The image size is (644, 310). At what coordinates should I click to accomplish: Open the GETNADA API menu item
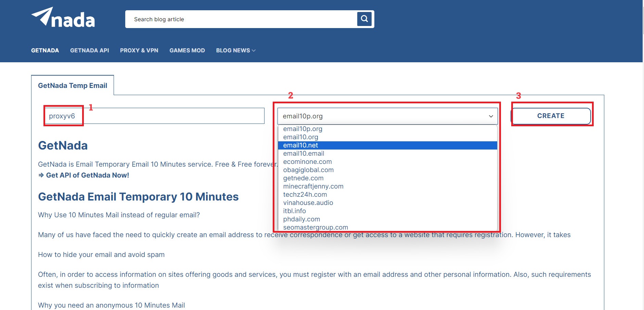[90, 50]
